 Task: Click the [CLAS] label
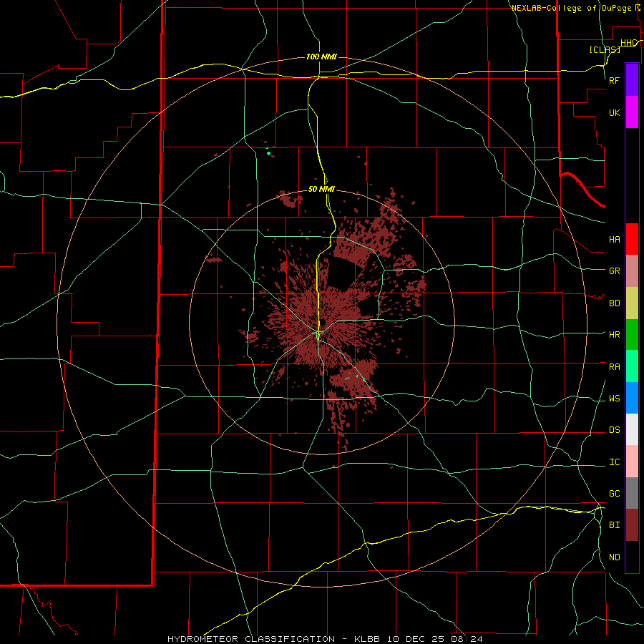click(x=605, y=49)
